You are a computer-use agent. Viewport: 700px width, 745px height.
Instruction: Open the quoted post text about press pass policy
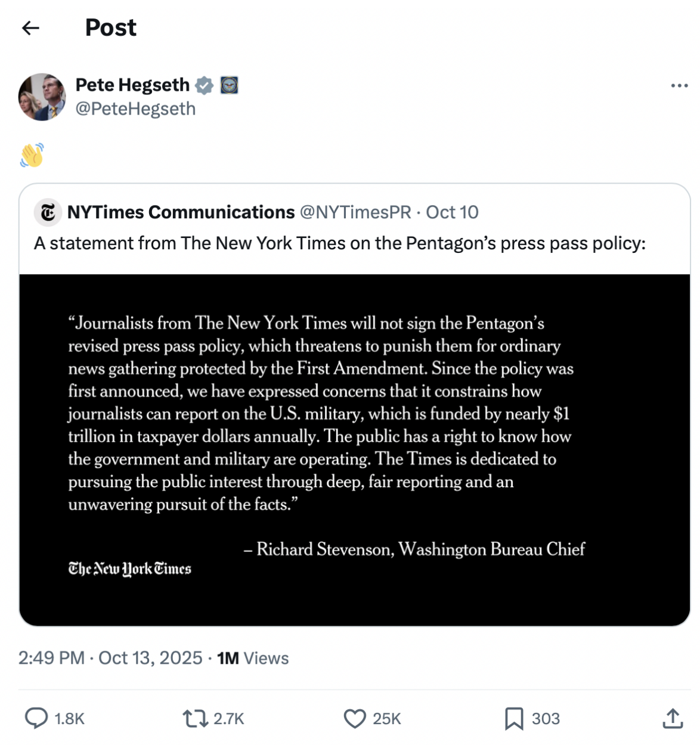339,243
